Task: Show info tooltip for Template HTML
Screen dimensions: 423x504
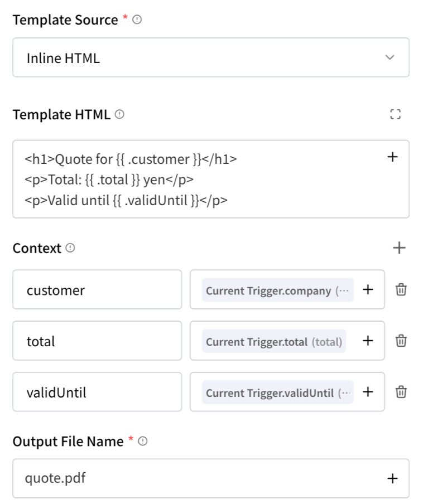Action: tap(119, 114)
